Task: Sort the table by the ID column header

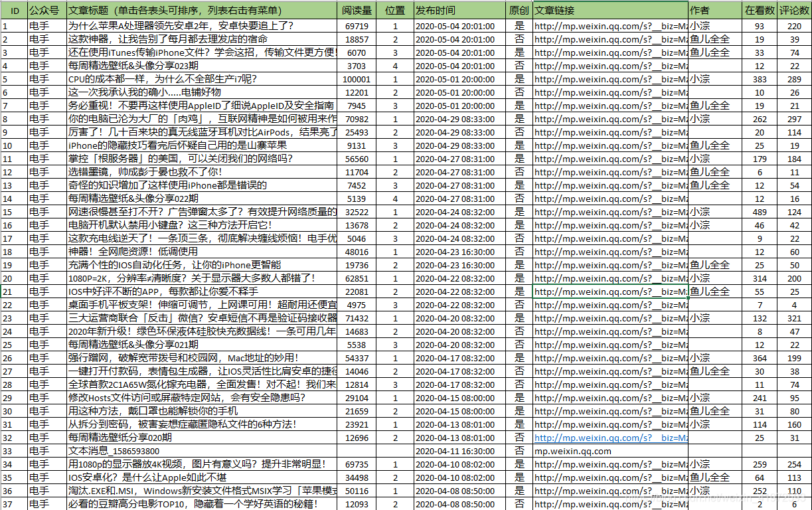Action: coord(14,11)
